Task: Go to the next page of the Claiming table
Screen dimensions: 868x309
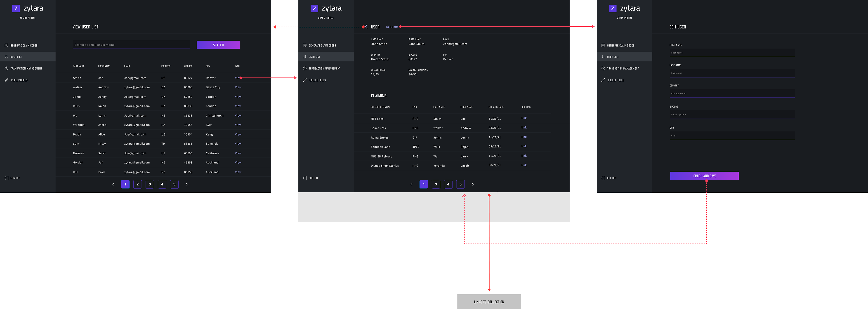Action: pos(473,184)
